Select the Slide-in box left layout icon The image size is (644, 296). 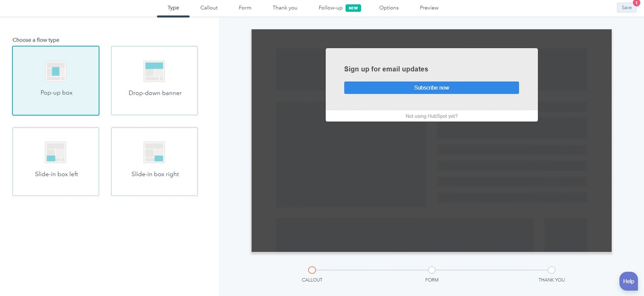(55, 152)
